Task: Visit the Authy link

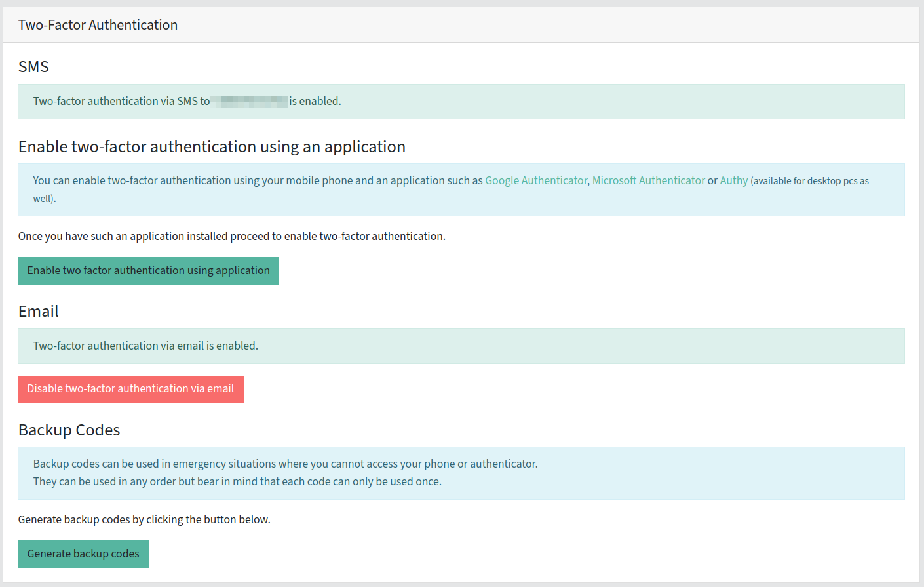Action: pos(733,180)
